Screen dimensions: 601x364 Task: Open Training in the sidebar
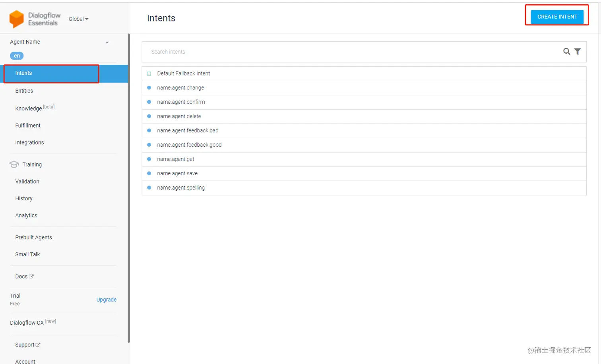(x=32, y=165)
